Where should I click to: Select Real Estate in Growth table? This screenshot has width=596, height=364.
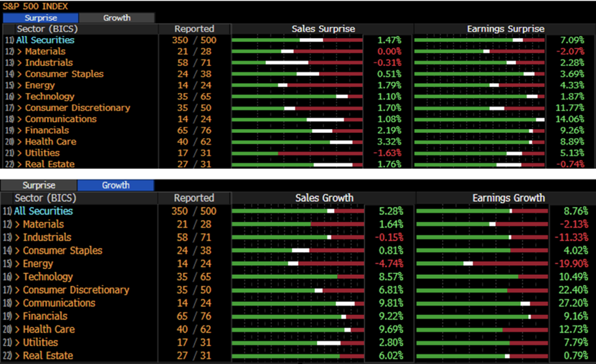tap(48, 355)
